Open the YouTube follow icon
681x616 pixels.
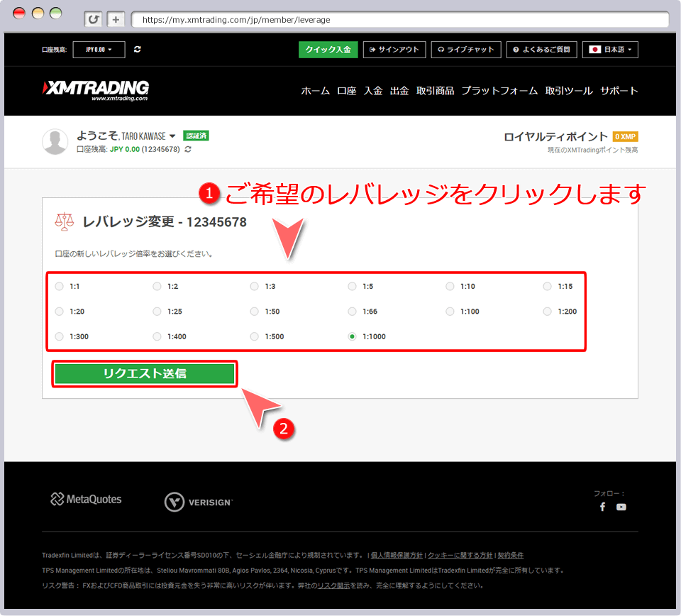[x=621, y=507]
